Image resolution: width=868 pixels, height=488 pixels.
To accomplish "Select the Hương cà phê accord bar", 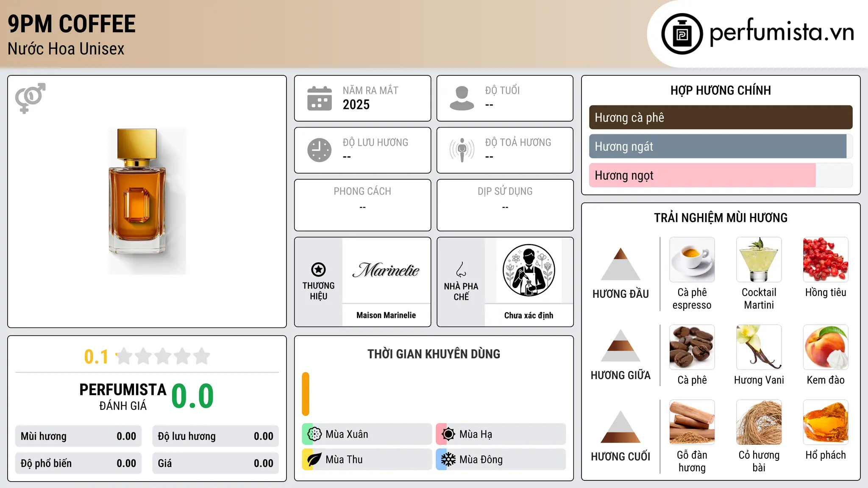I will tap(721, 117).
